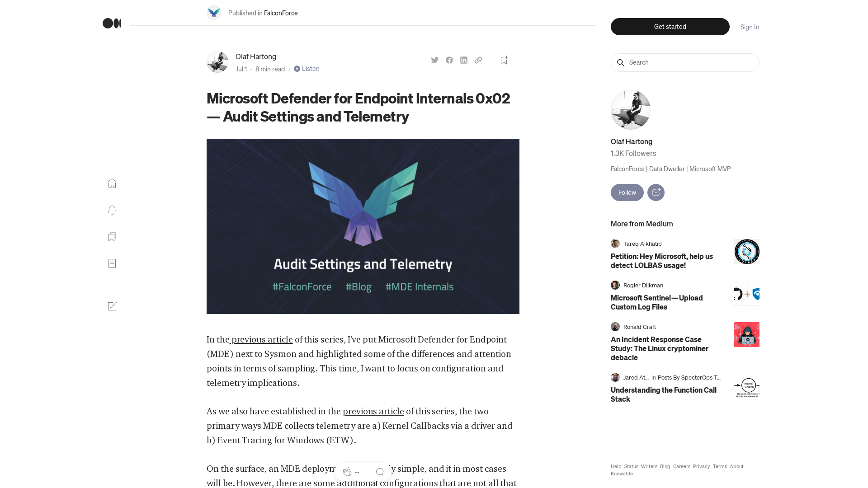Open stories via the document sidebar icon

[x=112, y=263]
